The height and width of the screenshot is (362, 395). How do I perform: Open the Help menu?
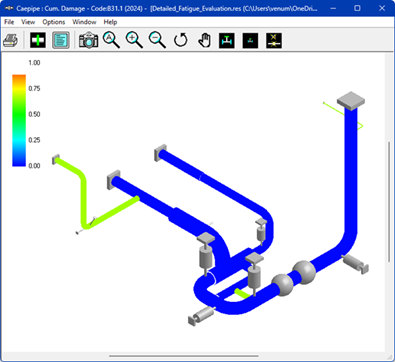110,22
